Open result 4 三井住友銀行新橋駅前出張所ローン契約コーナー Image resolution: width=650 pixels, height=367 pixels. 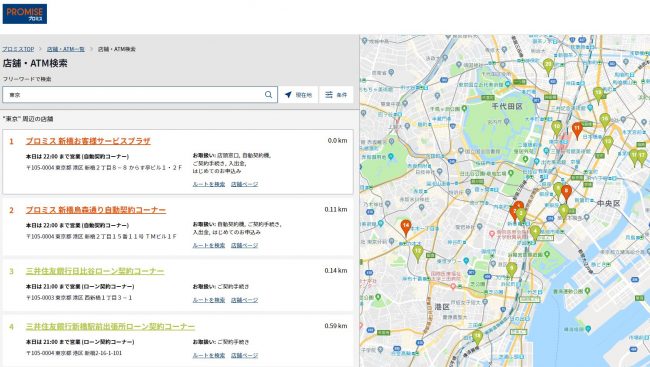(x=110, y=327)
